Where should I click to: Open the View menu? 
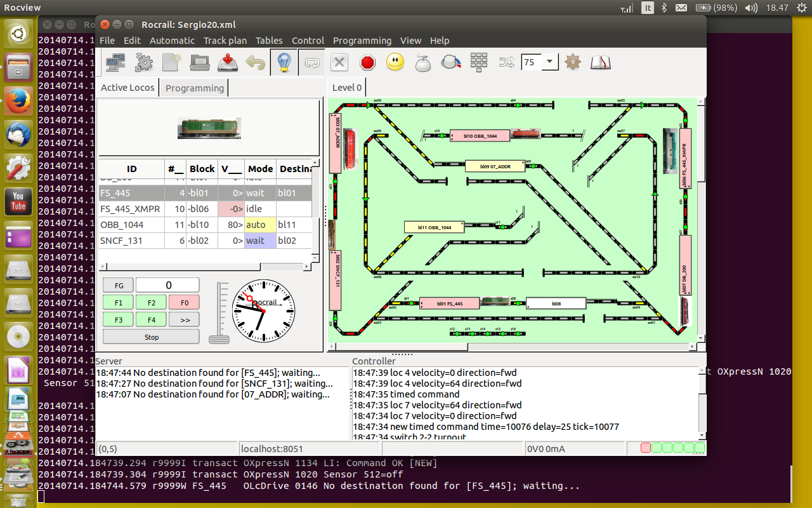point(410,40)
